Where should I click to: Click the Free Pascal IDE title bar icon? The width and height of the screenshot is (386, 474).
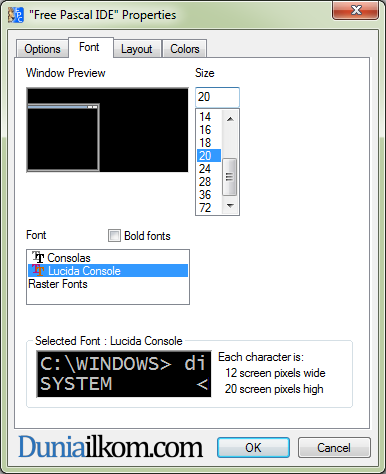16,15
